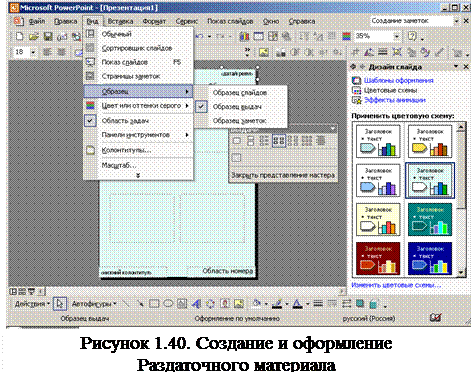Open the Fill Color dropdown arrow
472x379 pixels.
(266, 304)
